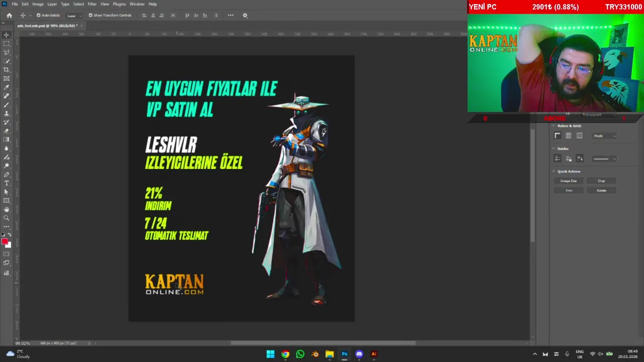Open options bar settings gear
The image size is (644, 362).
[245, 15]
